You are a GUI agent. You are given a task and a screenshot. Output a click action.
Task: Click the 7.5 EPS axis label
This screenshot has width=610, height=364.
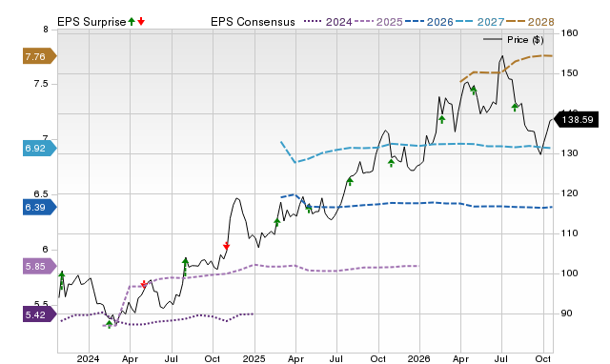[x=41, y=84]
